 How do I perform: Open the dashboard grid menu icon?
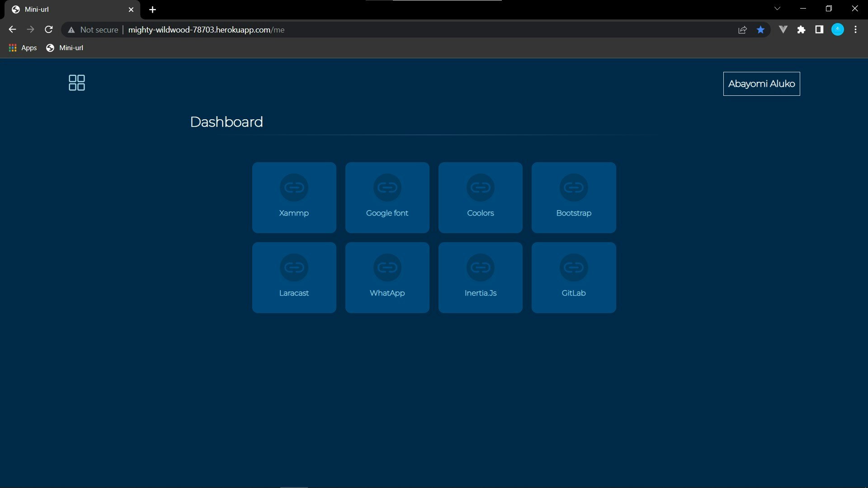click(76, 83)
